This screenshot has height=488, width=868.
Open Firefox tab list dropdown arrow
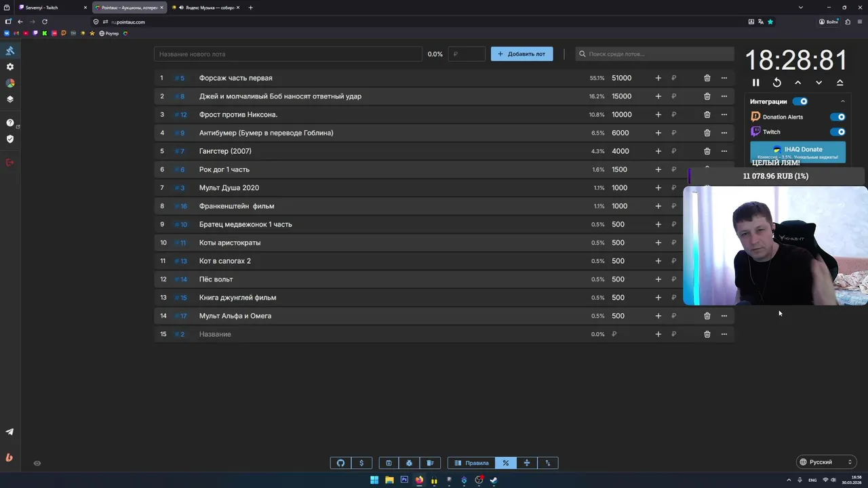(801, 7)
